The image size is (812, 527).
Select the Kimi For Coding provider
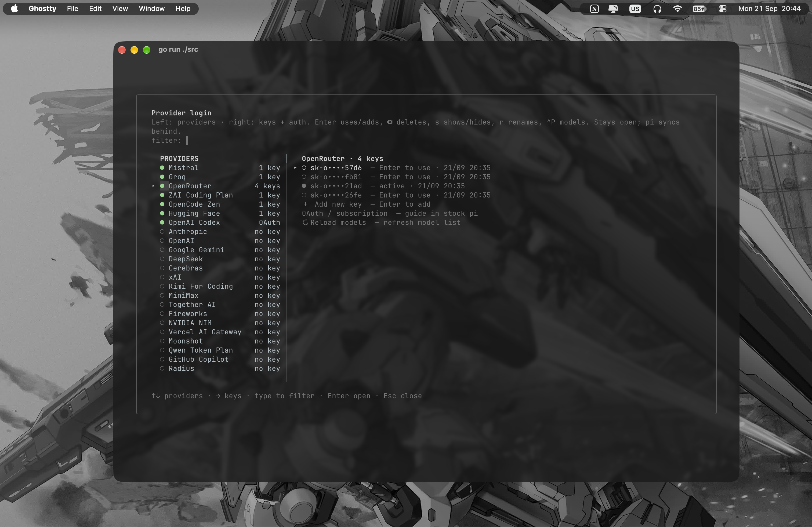click(220, 286)
